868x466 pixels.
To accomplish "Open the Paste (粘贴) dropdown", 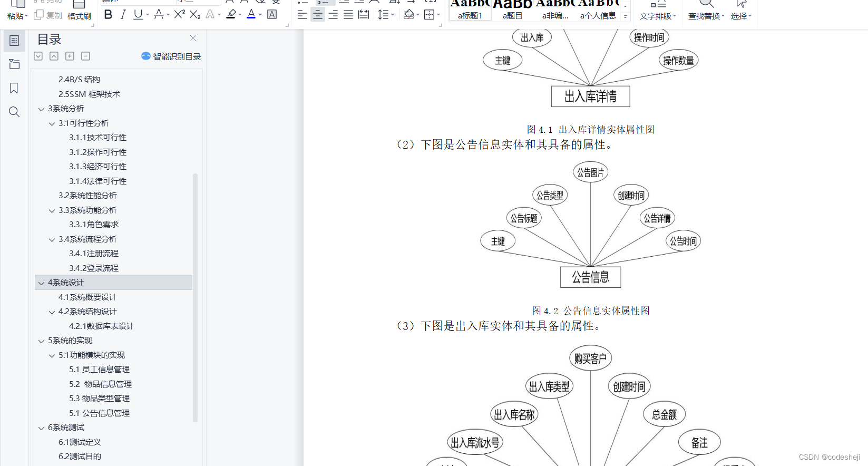I will point(17,16).
